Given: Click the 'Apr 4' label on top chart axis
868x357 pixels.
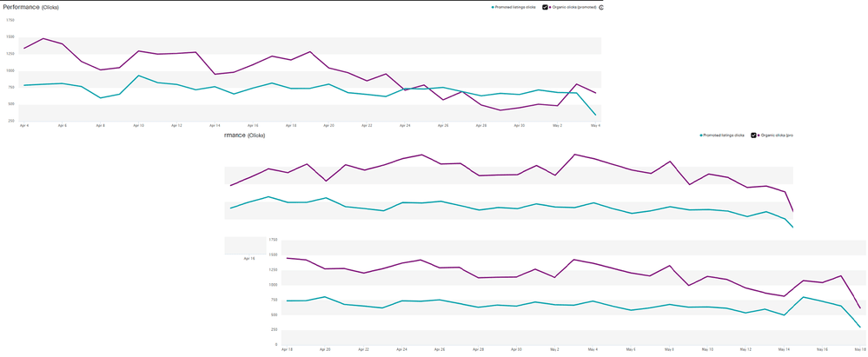Looking at the screenshot, I should [23, 126].
